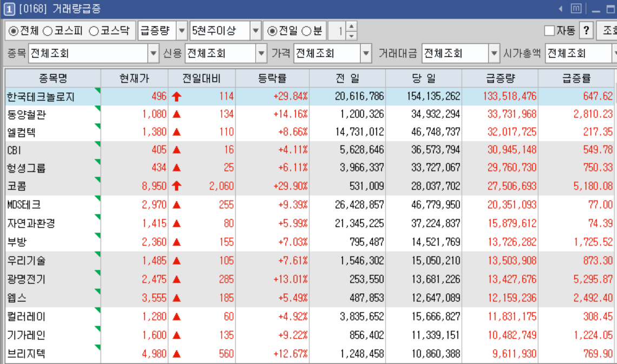The height and width of the screenshot is (364, 617).
Task: Click the green corner marker on CBI cell
Action: coord(97,144)
